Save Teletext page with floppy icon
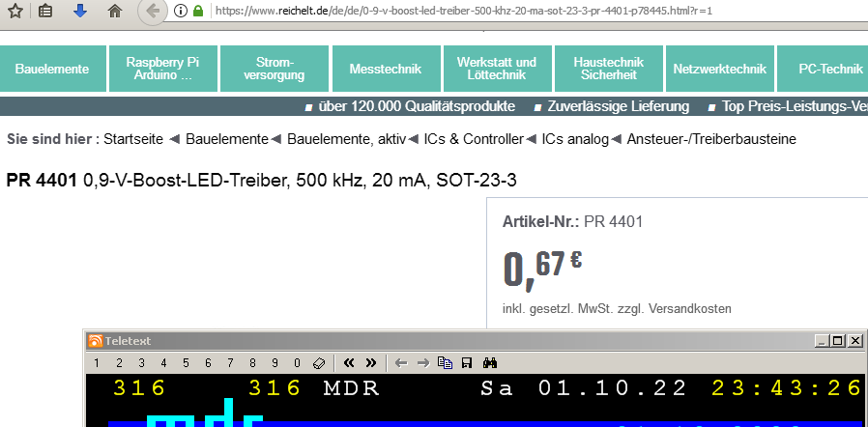 tap(467, 363)
